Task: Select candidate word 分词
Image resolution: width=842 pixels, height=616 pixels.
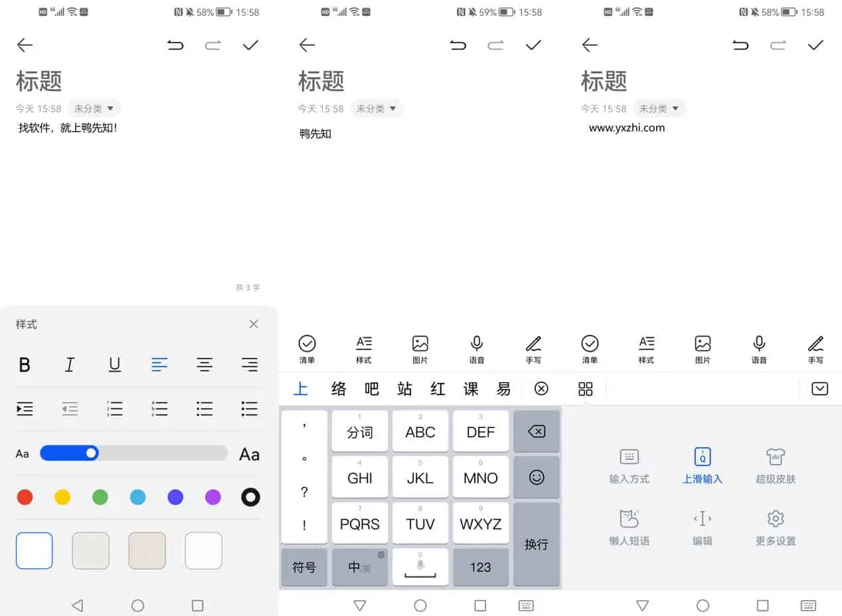Action: pyautogui.click(x=359, y=431)
